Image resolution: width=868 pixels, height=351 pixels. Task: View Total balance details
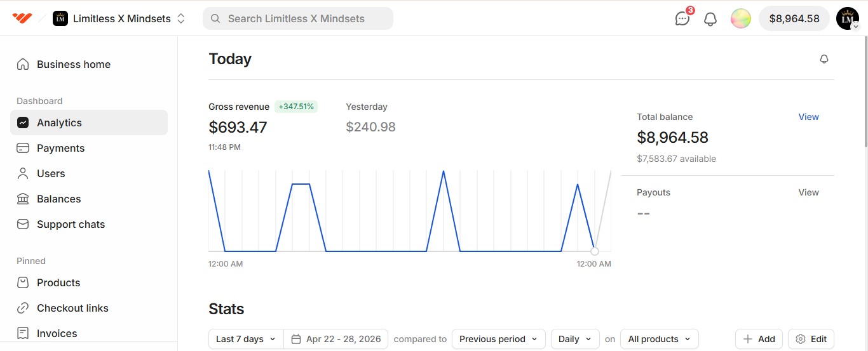coord(808,117)
